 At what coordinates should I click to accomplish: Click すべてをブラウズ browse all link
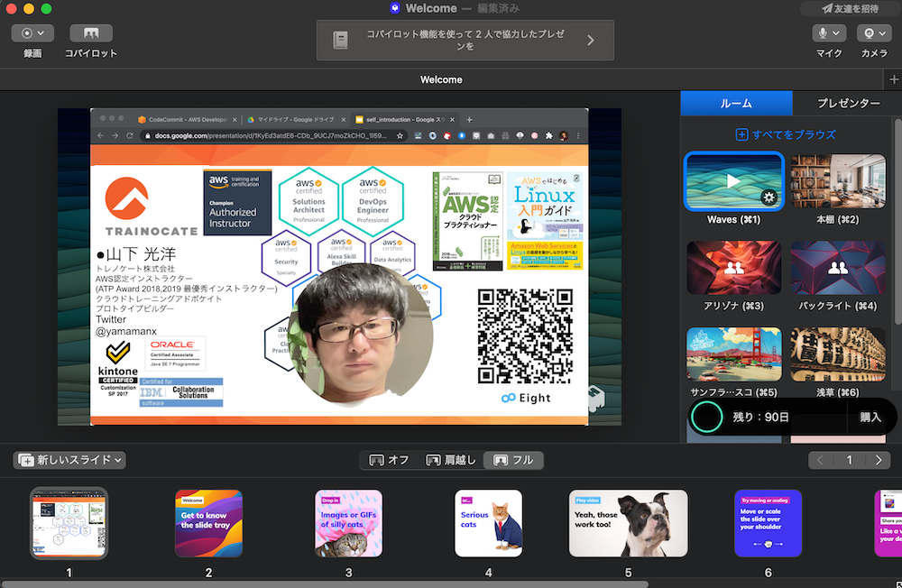point(786,134)
